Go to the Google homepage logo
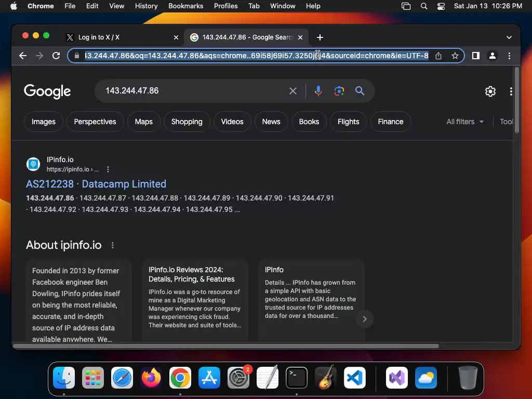 click(x=47, y=91)
